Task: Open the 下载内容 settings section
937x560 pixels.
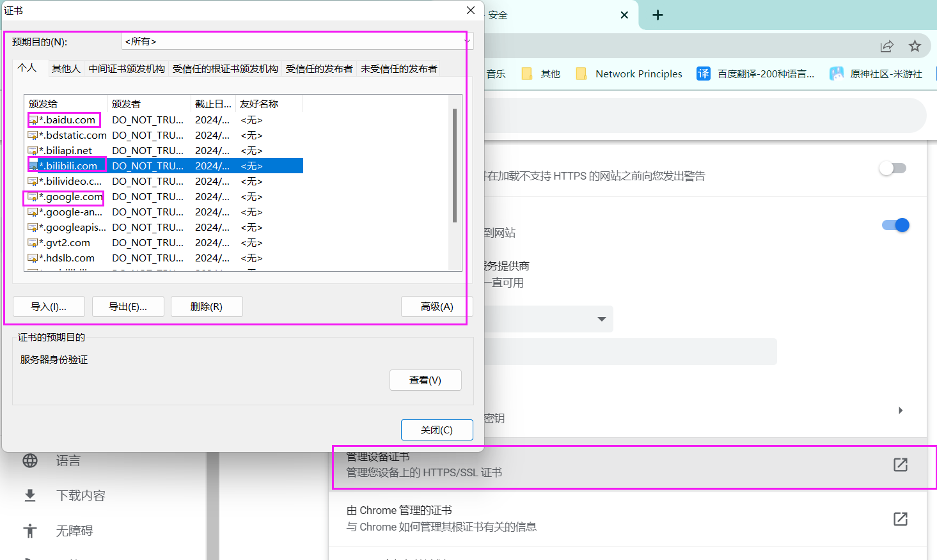Action: click(81, 495)
